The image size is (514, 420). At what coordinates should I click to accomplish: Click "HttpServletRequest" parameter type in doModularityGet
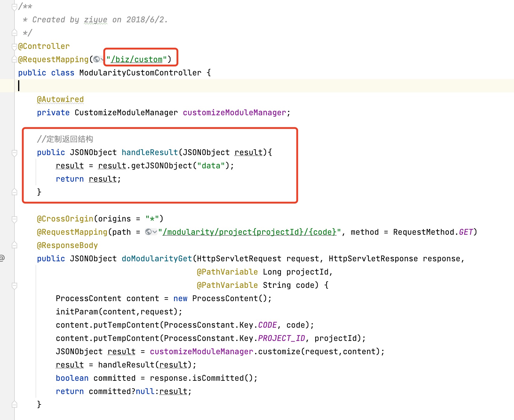tap(239, 259)
